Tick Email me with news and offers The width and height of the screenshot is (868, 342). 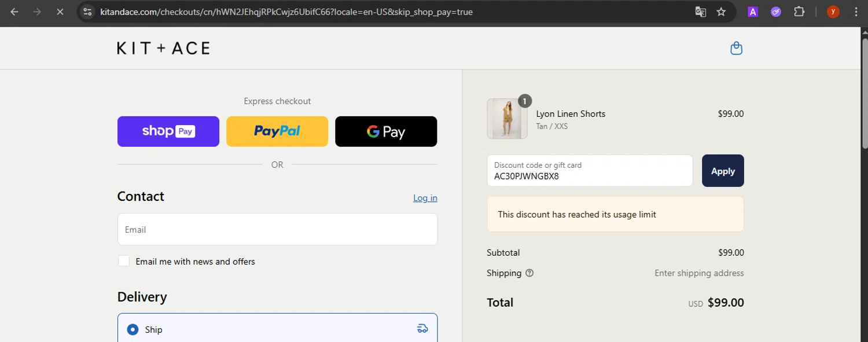(124, 261)
